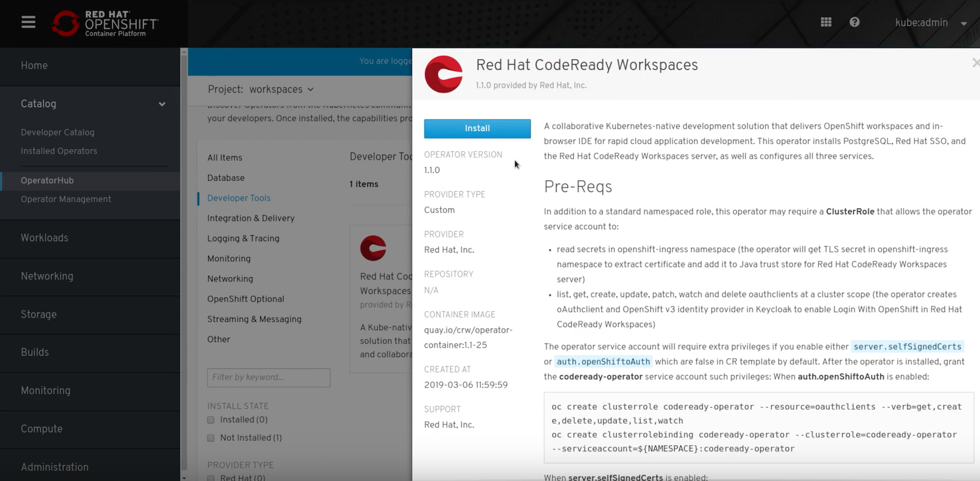Click the sidebar scrollbar down arrow
Image resolution: width=980 pixels, height=481 pixels.
click(x=184, y=478)
